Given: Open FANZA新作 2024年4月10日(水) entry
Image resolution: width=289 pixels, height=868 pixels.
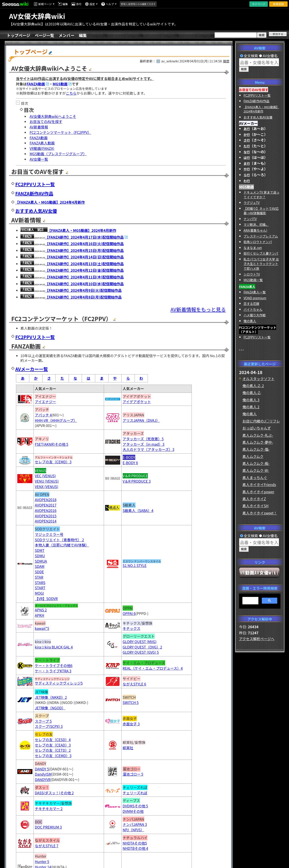Looking at the screenshot, I should click(85, 284).
